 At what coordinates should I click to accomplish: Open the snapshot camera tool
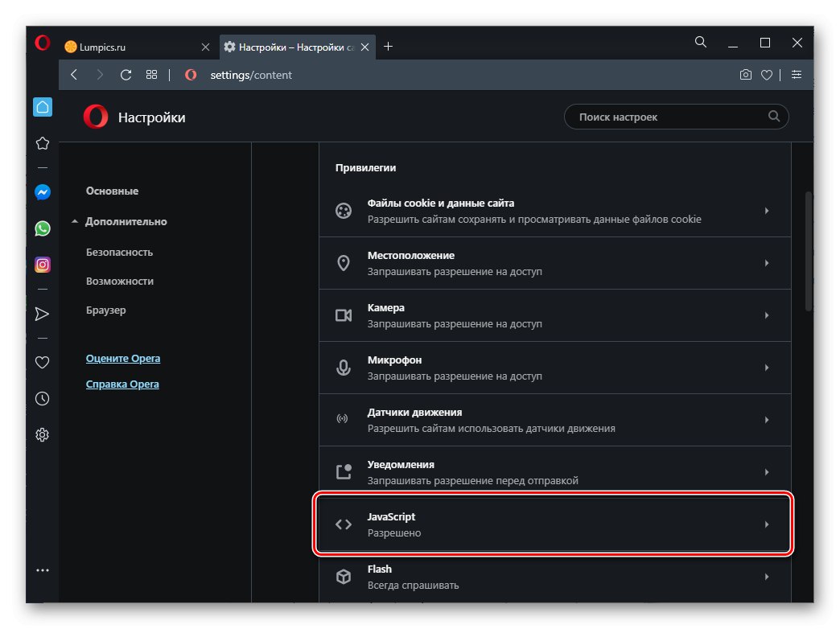click(746, 75)
